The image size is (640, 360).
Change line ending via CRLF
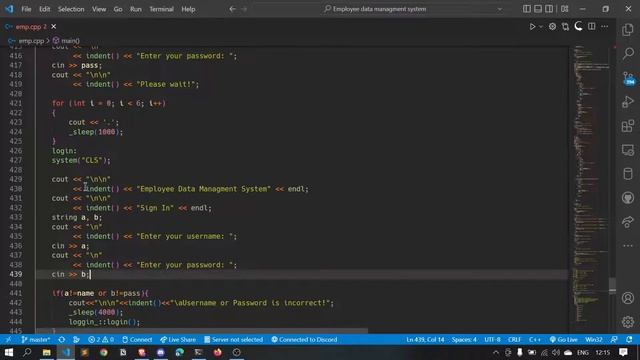514,340
